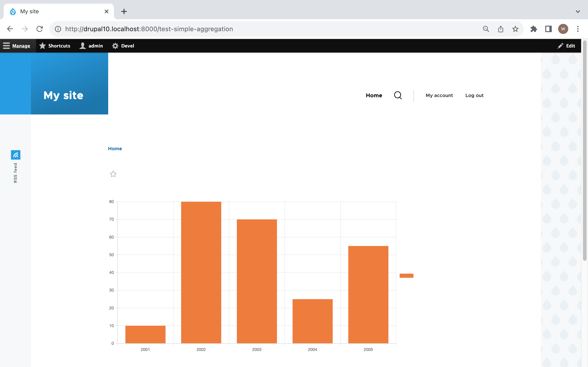Toggle the star flag on the content
Viewport: 588px width, 367px height.
tap(113, 174)
